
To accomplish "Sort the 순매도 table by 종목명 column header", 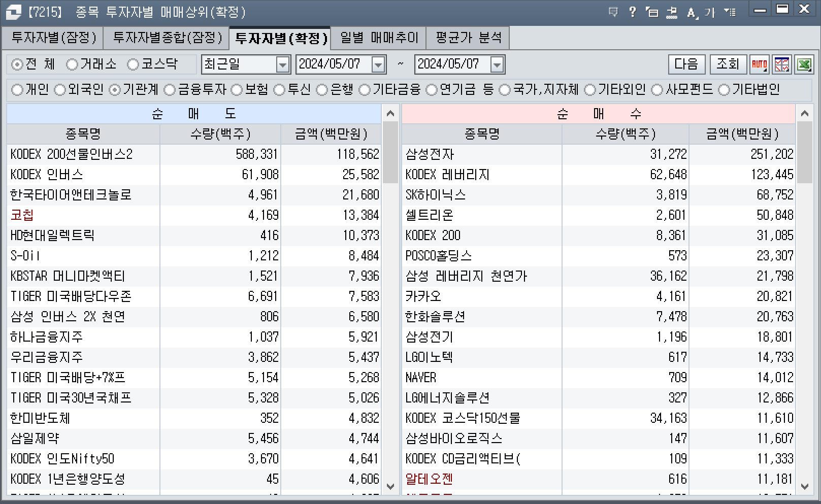I will (x=83, y=134).
